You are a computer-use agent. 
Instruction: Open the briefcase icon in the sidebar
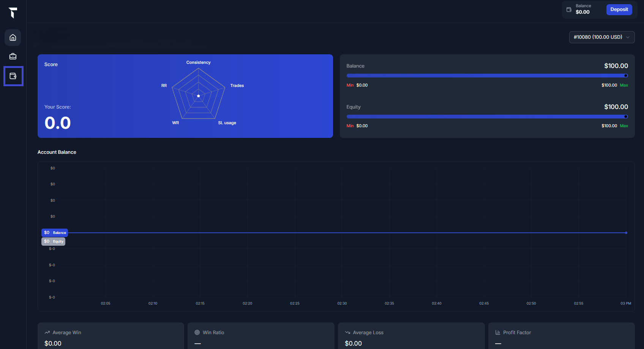[13, 56]
